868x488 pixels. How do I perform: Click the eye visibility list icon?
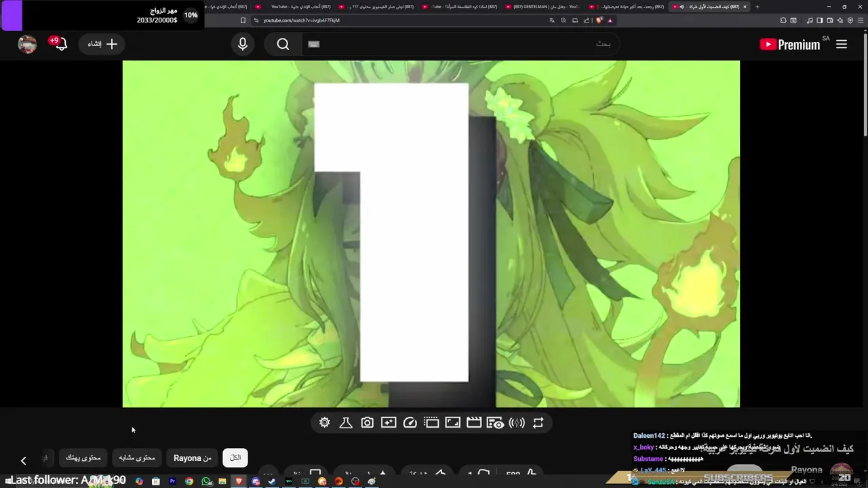pos(495,423)
